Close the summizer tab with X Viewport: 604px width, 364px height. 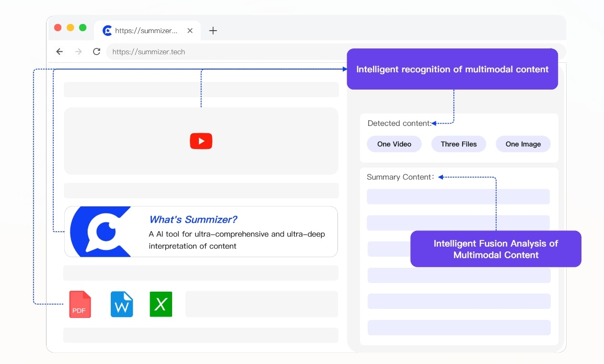pyautogui.click(x=190, y=31)
